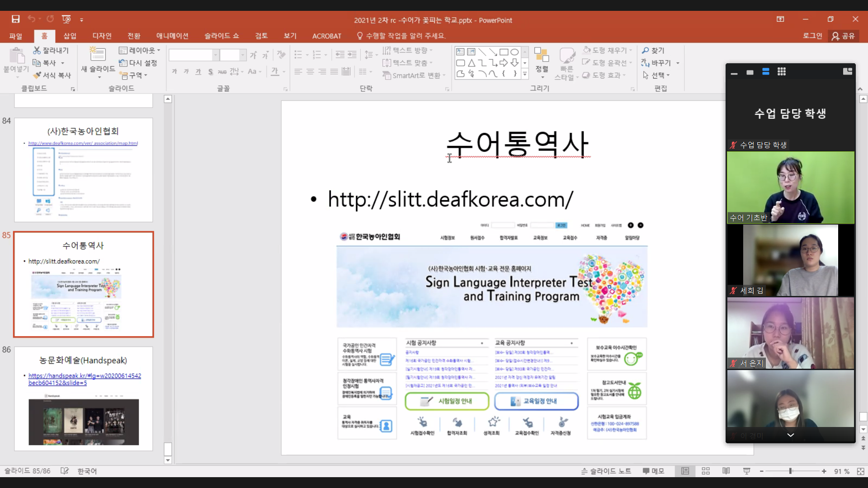Toggle the comments pane button
Image resolution: width=868 pixels, height=488 pixels.
click(x=653, y=471)
